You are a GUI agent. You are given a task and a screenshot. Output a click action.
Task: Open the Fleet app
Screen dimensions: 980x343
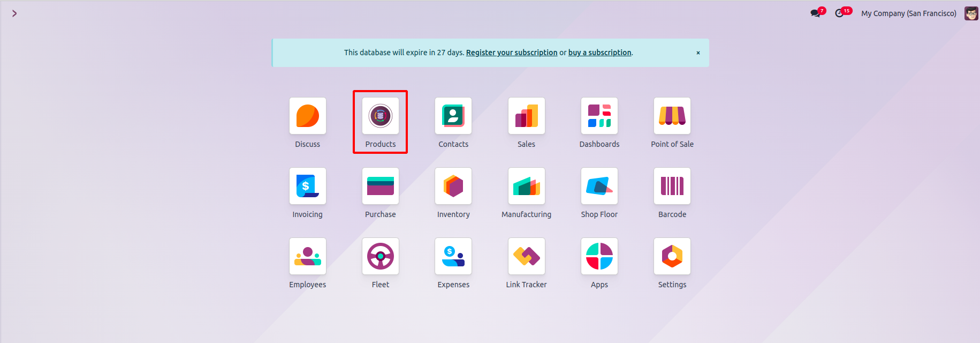click(381, 256)
